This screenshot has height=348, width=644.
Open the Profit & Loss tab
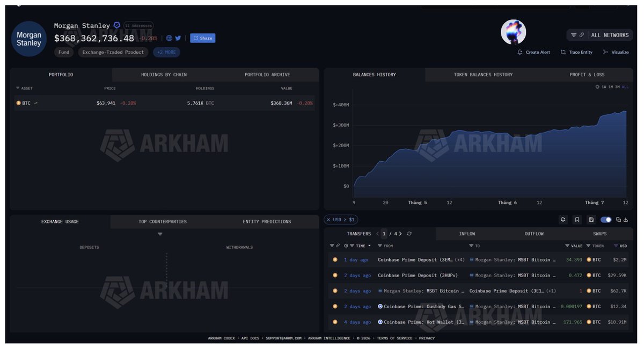pyautogui.click(x=587, y=75)
